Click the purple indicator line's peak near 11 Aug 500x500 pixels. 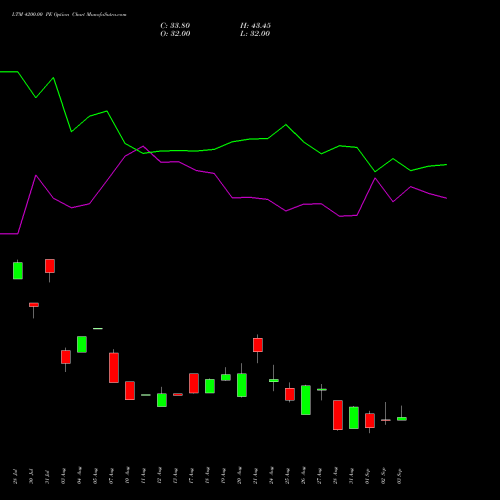click(x=143, y=146)
